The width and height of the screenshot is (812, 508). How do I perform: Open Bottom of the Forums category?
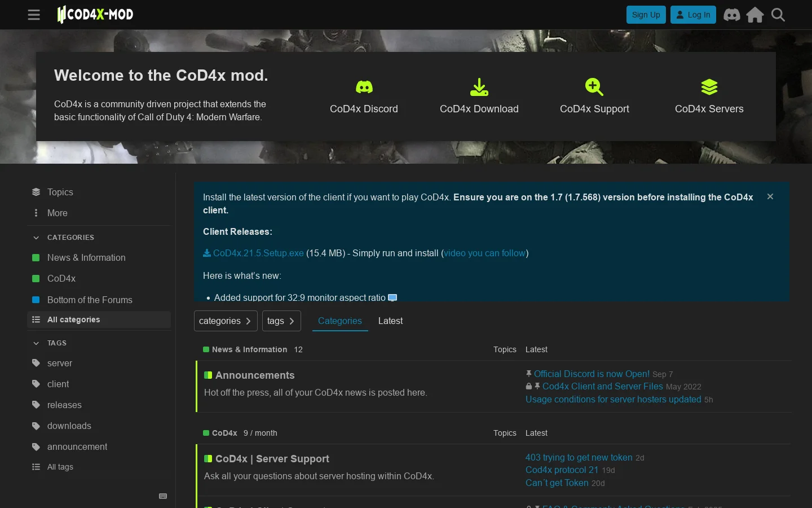coord(99,300)
